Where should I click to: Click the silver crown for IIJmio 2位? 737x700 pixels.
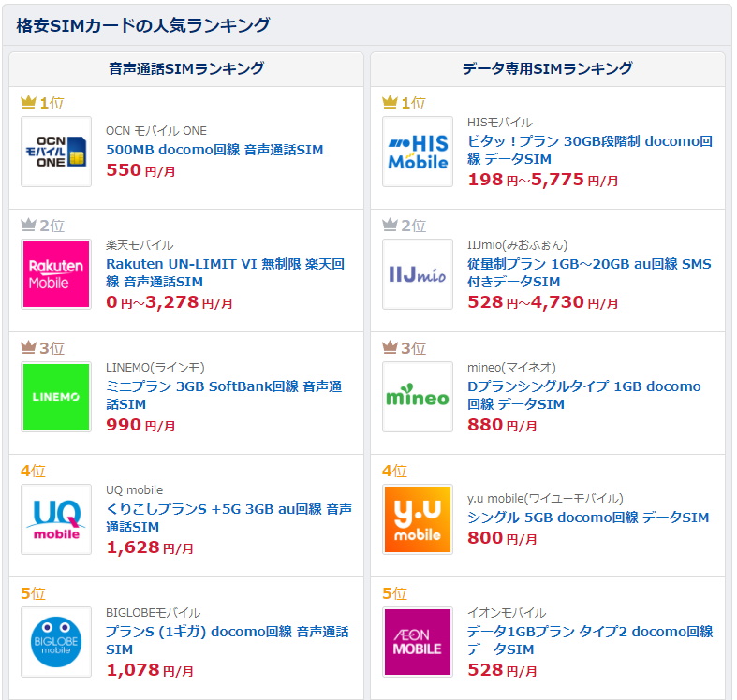pyautogui.click(x=391, y=225)
